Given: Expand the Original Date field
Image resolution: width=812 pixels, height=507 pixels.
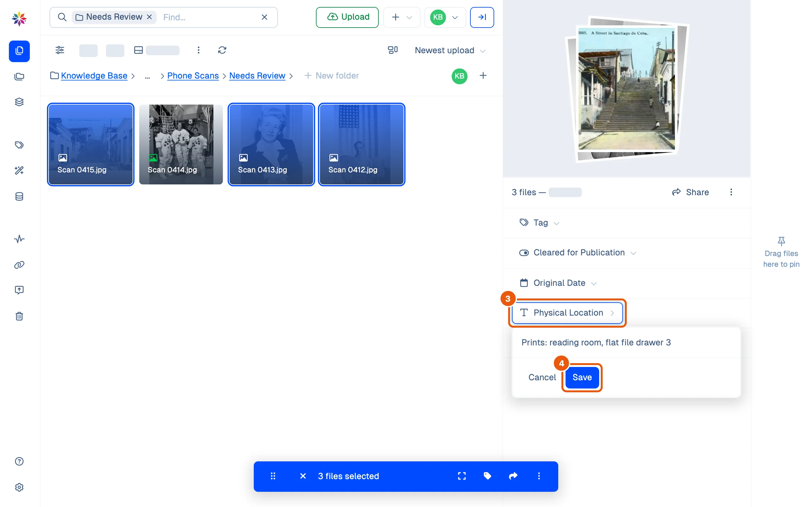Looking at the screenshot, I should click(x=558, y=283).
